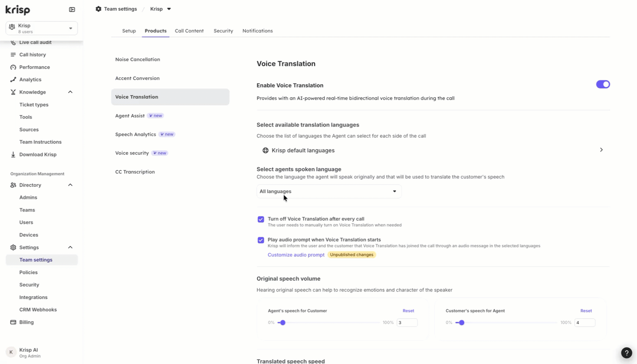Select Noise Cancellation product
Viewport: 637px width, 364px height.
coord(170,59)
